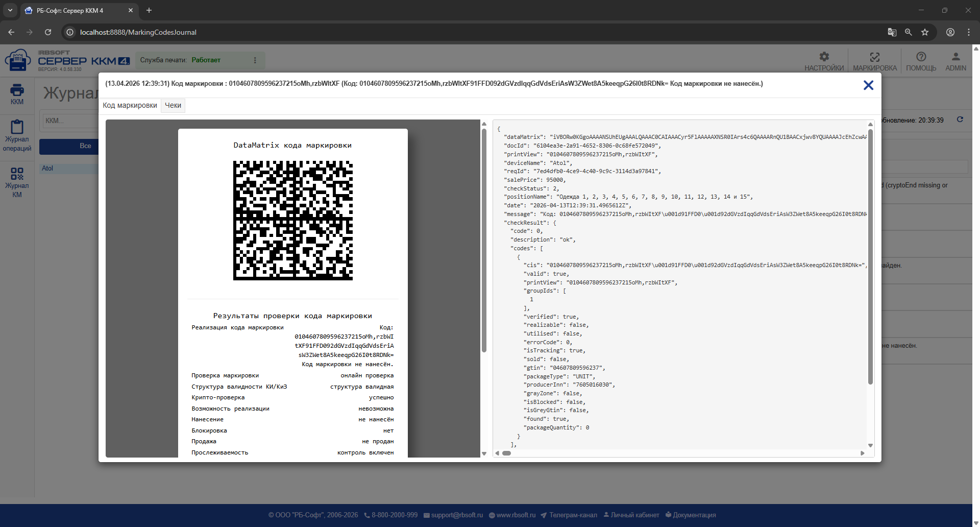Screen dimensions: 980x527
Task: Open the browser translate icon
Action: (x=892, y=32)
